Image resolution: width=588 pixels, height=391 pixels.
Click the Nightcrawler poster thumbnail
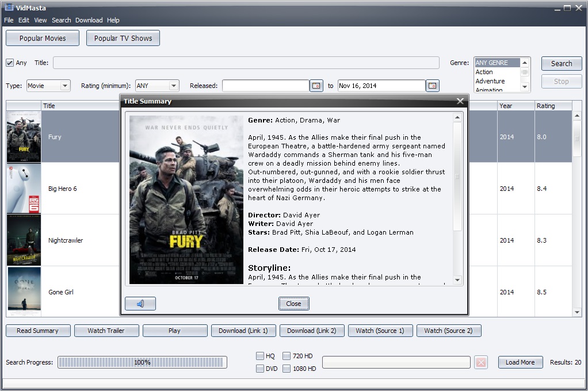pyautogui.click(x=24, y=240)
